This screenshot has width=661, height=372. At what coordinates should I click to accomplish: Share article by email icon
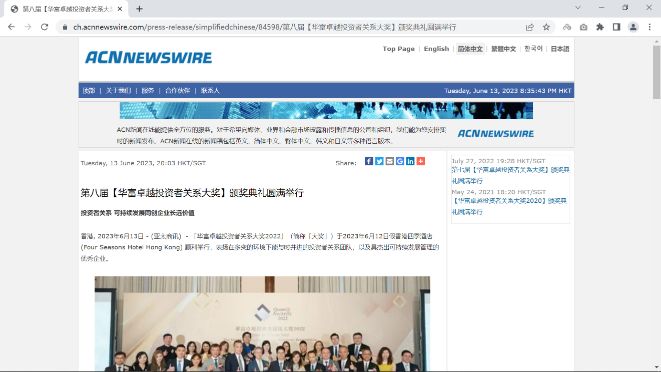[x=390, y=161]
